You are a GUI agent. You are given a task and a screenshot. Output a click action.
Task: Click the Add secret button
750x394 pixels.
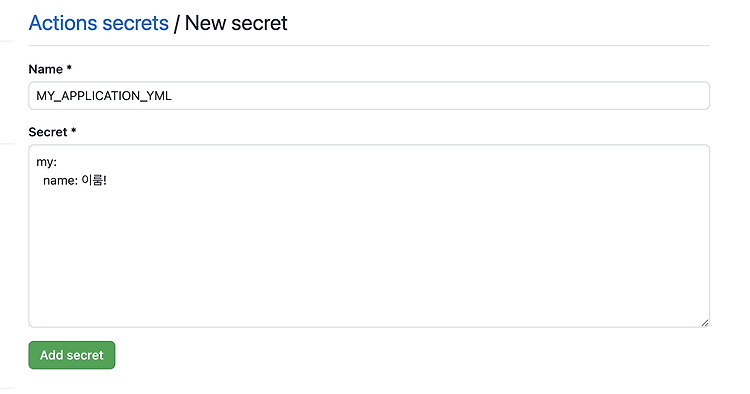72,355
